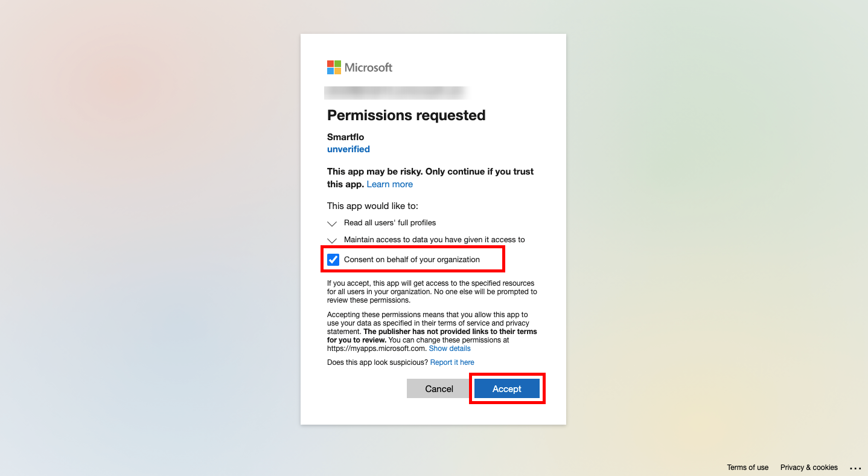Image resolution: width=868 pixels, height=476 pixels.
Task: Expand chevron beside Read all users' full profiles
Action: coord(331,224)
